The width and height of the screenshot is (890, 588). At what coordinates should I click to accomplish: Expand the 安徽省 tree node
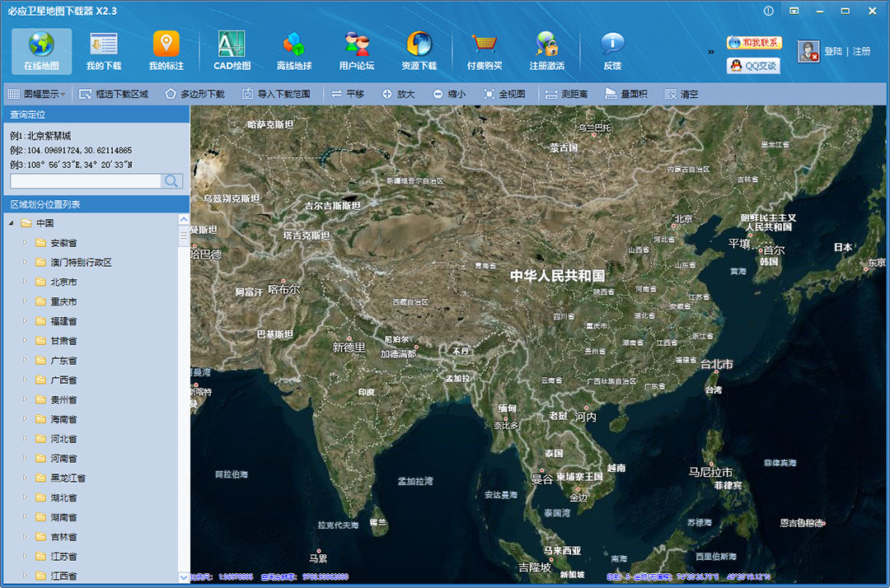[x=25, y=243]
